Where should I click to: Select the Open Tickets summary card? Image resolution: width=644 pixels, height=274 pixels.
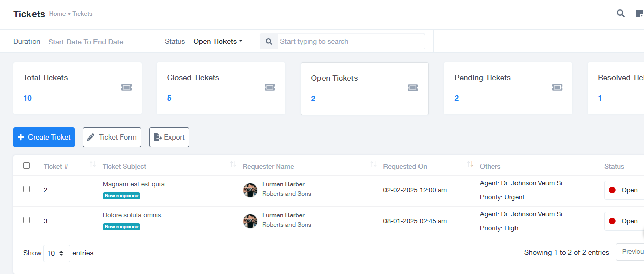(x=364, y=89)
